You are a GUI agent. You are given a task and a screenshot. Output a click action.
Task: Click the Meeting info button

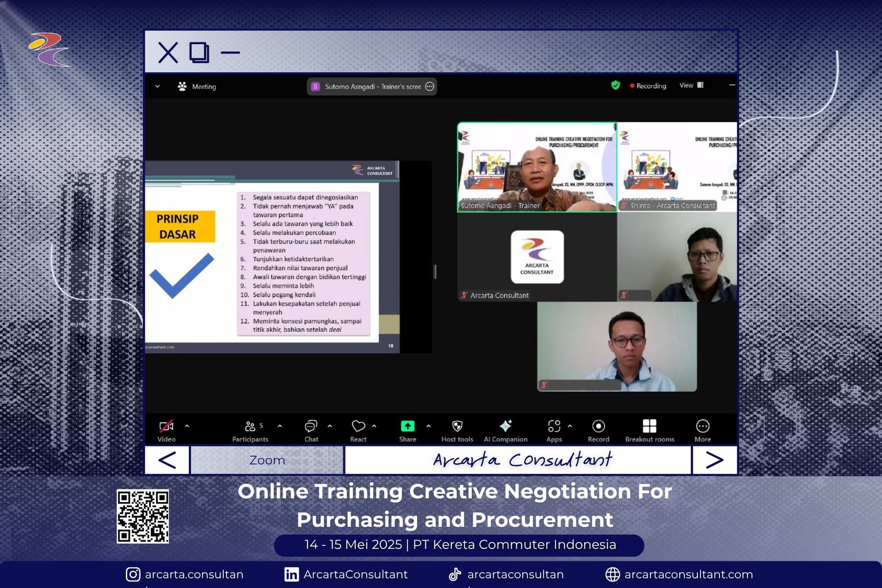click(x=197, y=87)
